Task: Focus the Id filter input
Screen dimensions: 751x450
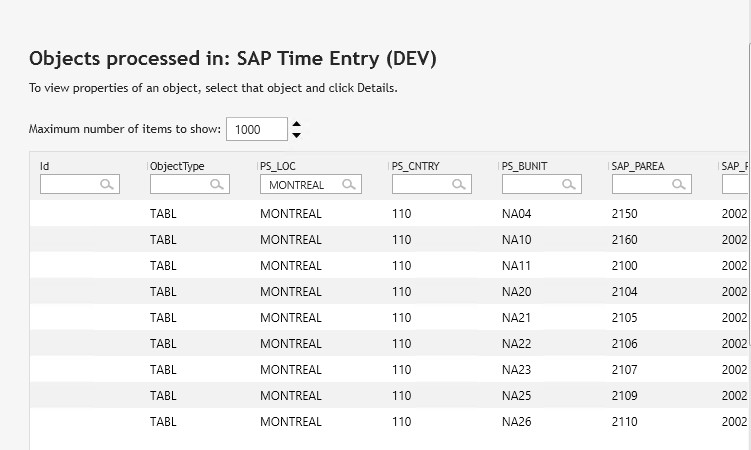Action: point(80,184)
